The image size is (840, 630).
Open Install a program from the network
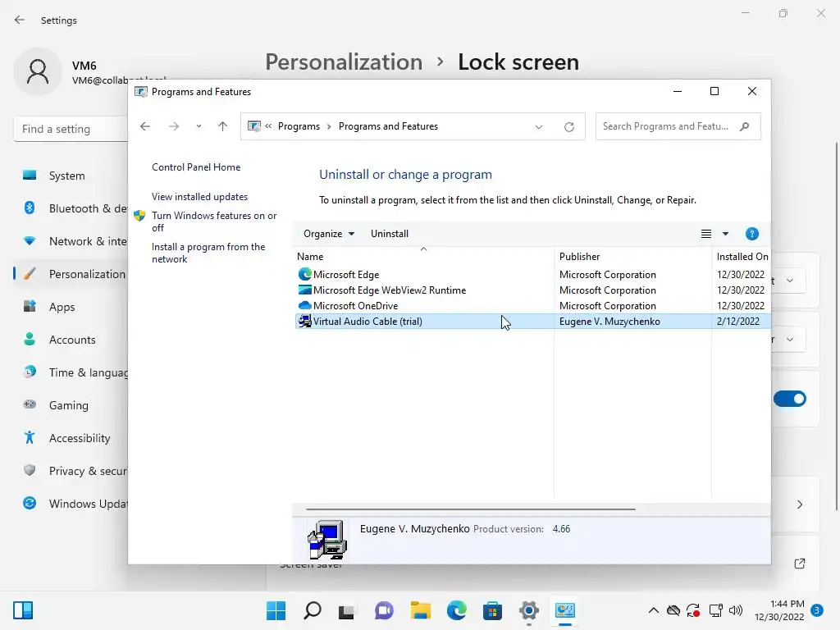tap(208, 253)
